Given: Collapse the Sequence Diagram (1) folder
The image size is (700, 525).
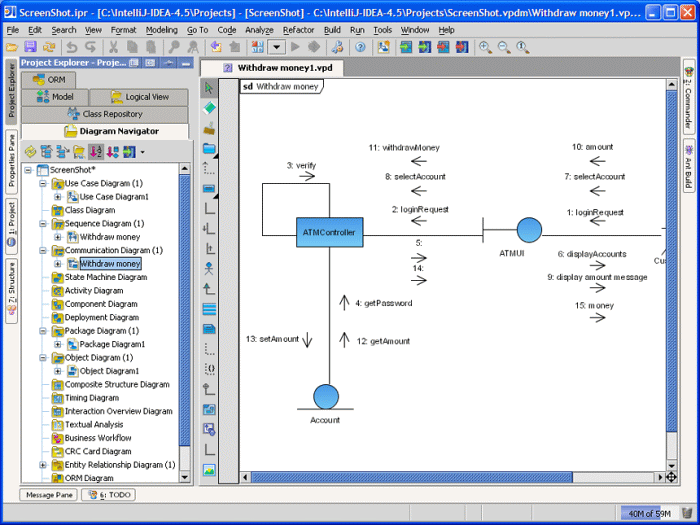Looking at the screenshot, I should tap(43, 223).
